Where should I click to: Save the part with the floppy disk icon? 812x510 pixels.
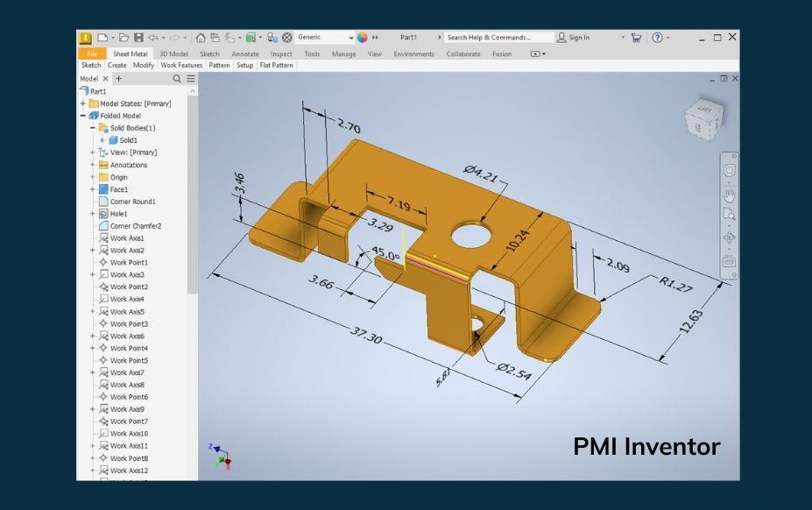[138, 38]
